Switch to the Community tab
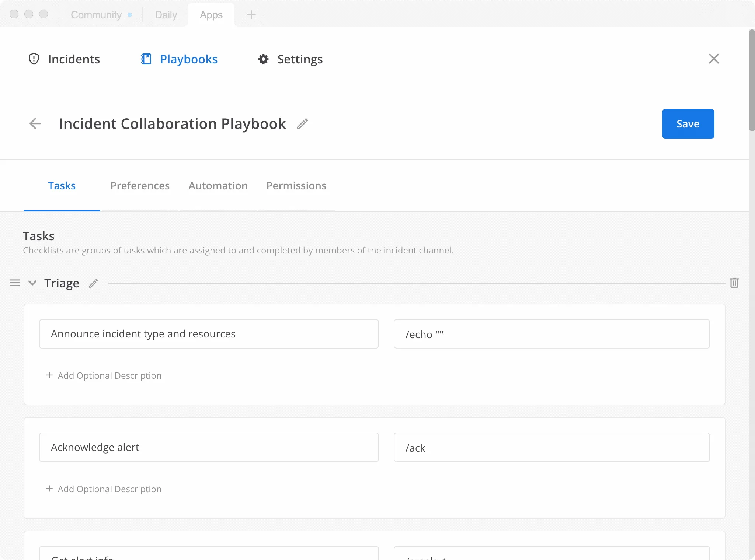Screen dimensions: 755x560 96,15
